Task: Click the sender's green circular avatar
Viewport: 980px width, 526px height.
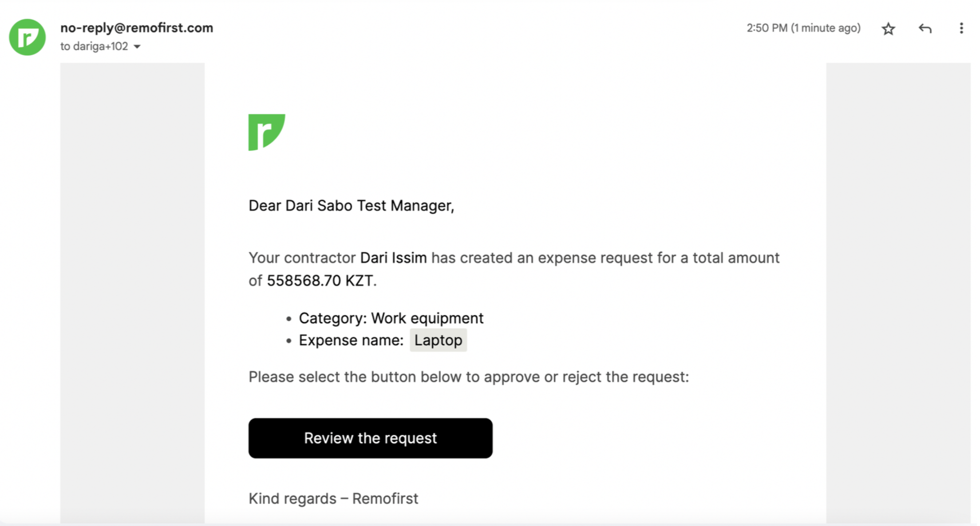Action: point(28,37)
